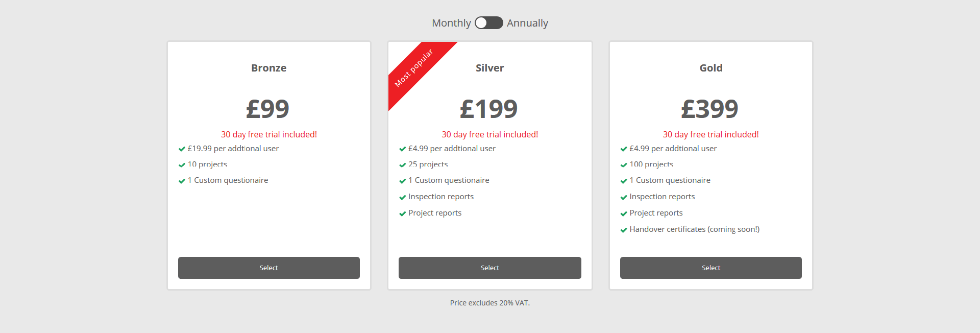The height and width of the screenshot is (333, 980).
Task: Click the Price excludes 20% VAT note
Action: (x=489, y=303)
